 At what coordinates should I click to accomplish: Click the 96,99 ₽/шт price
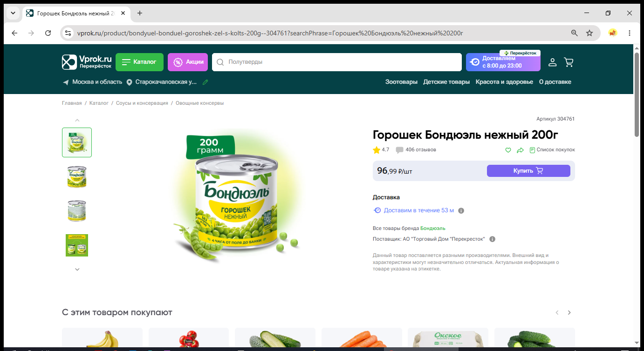395,171
